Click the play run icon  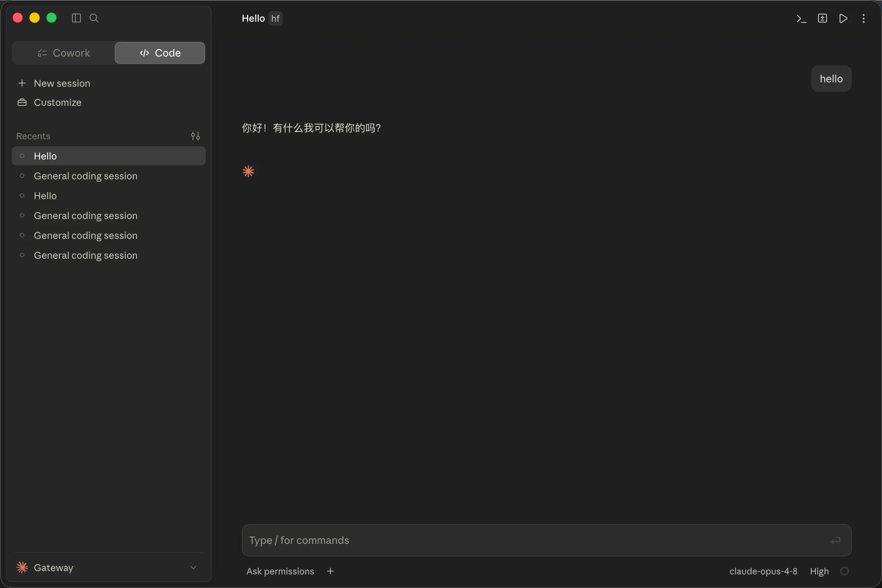pyautogui.click(x=843, y=18)
